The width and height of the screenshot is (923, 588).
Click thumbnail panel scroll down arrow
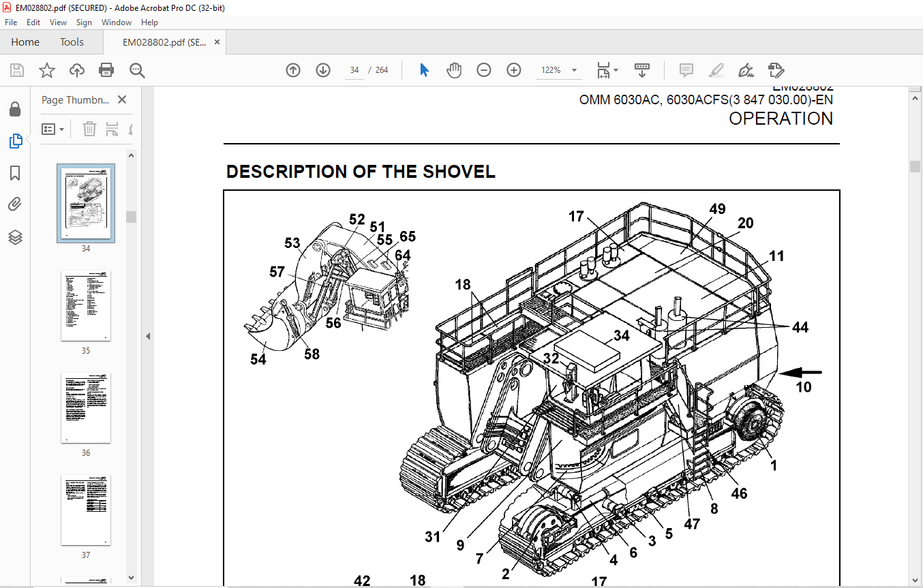tap(132, 579)
